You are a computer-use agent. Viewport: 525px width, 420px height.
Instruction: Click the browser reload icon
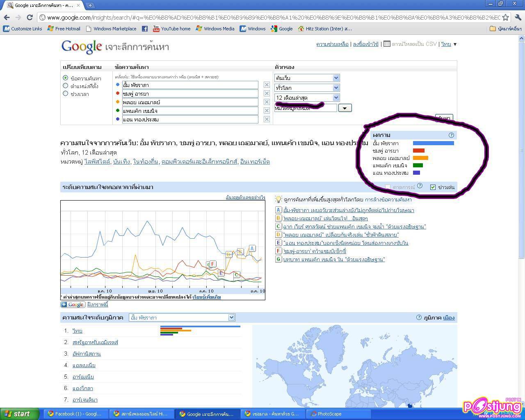click(30, 17)
